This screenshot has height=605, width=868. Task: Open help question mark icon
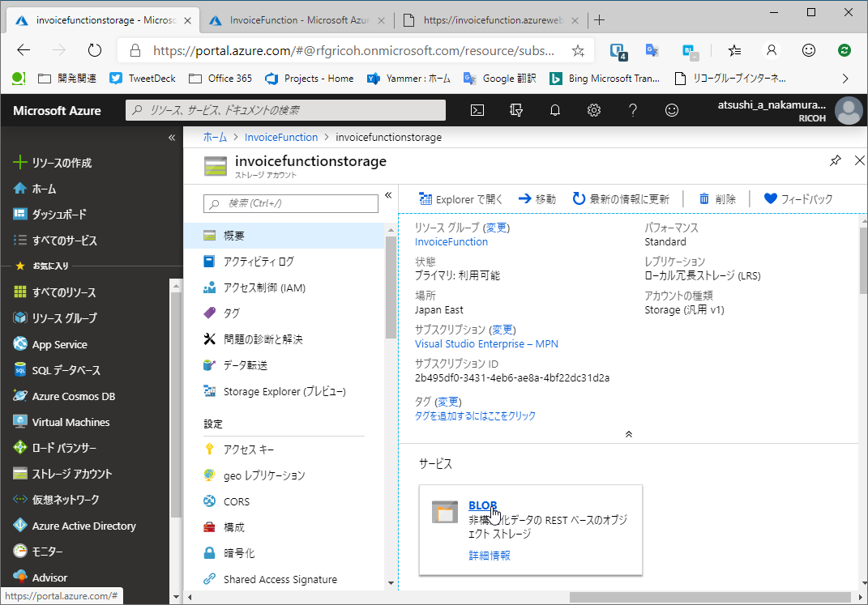(633, 110)
